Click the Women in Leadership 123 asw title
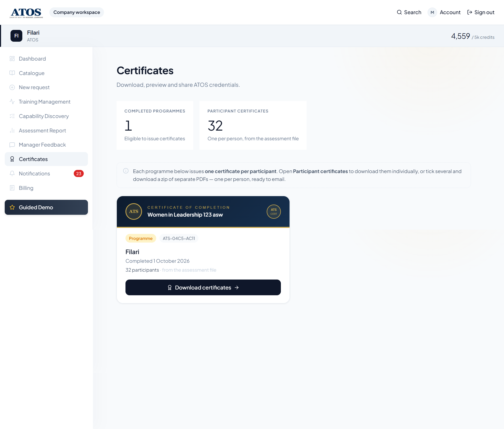Screen dimensions: 504x429 coord(185,215)
